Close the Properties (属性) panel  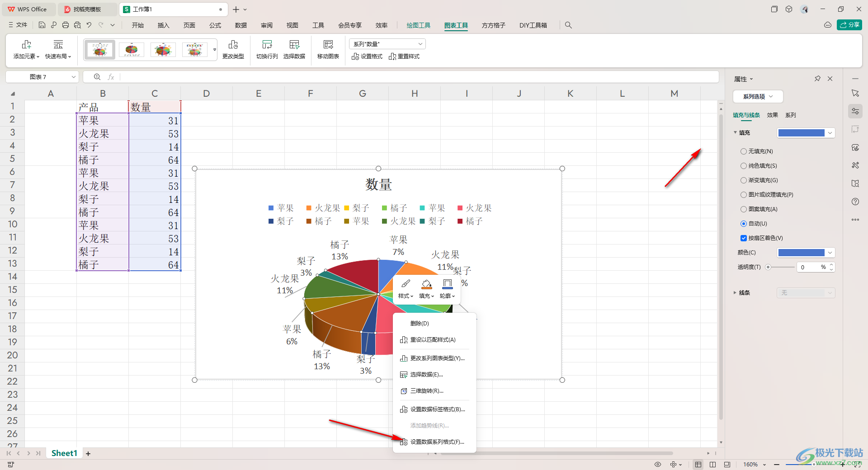(x=830, y=79)
